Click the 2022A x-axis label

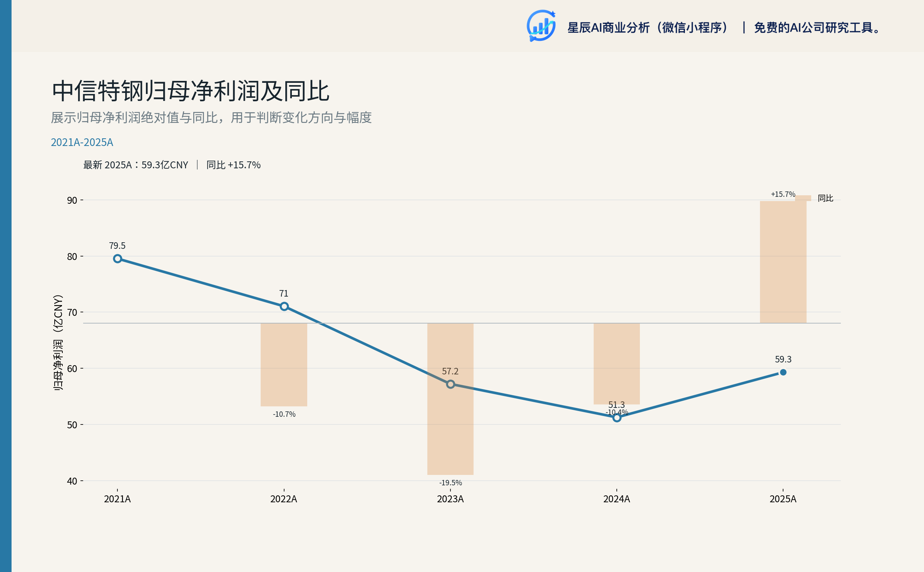(x=284, y=499)
